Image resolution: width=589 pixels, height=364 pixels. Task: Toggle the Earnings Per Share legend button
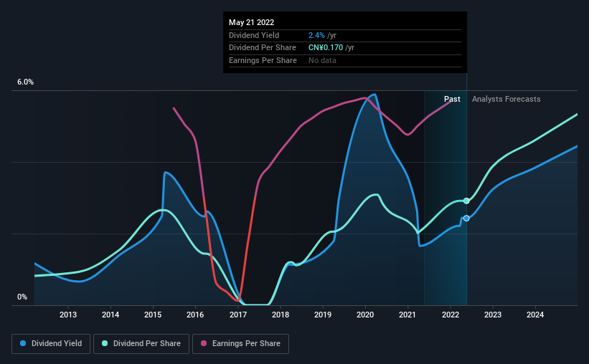(240, 344)
